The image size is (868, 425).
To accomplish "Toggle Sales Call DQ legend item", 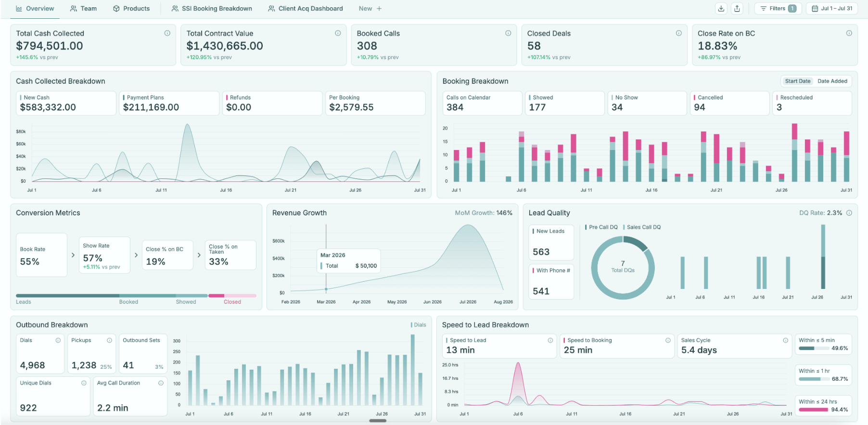I will pyautogui.click(x=642, y=227).
